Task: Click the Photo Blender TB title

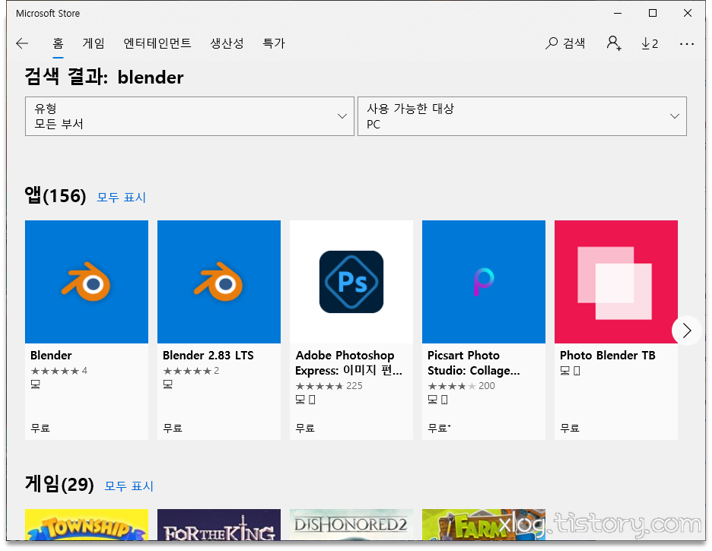Action: click(x=608, y=355)
